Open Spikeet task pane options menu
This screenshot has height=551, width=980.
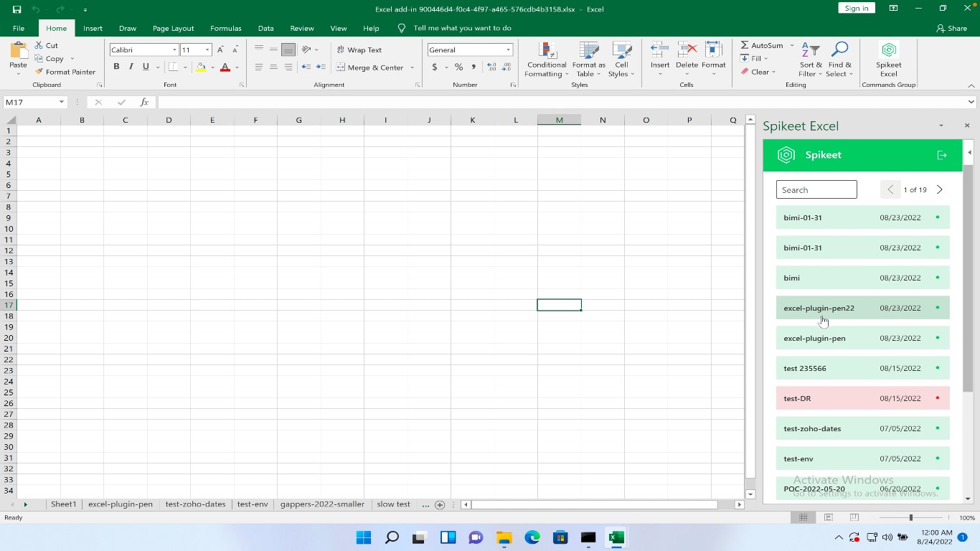click(x=941, y=126)
